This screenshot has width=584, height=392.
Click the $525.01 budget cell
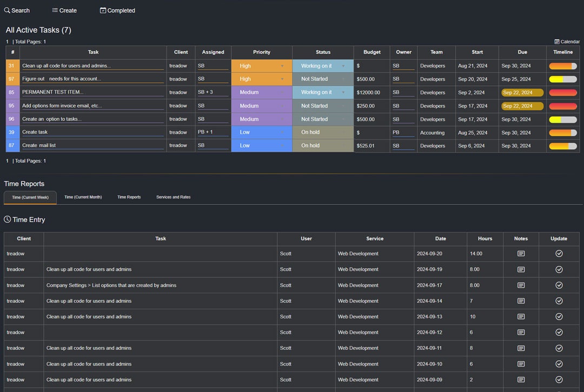click(x=371, y=145)
